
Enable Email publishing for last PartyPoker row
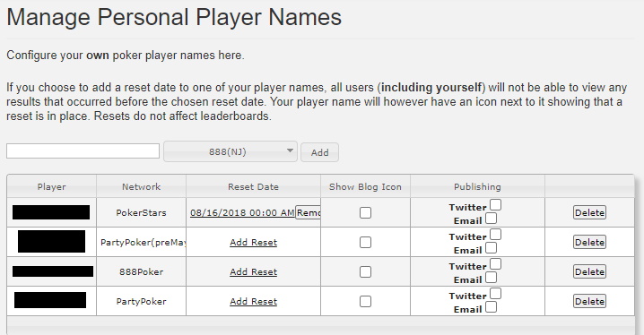[491, 307]
